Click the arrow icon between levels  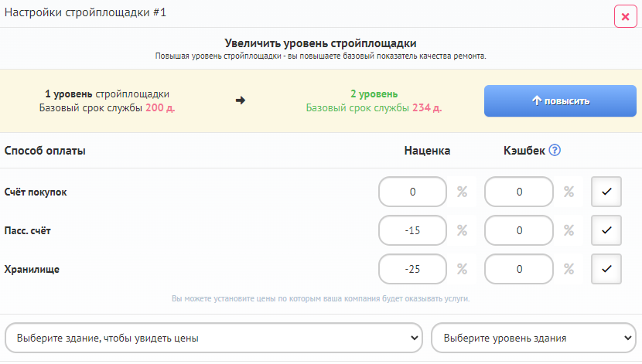click(x=241, y=100)
